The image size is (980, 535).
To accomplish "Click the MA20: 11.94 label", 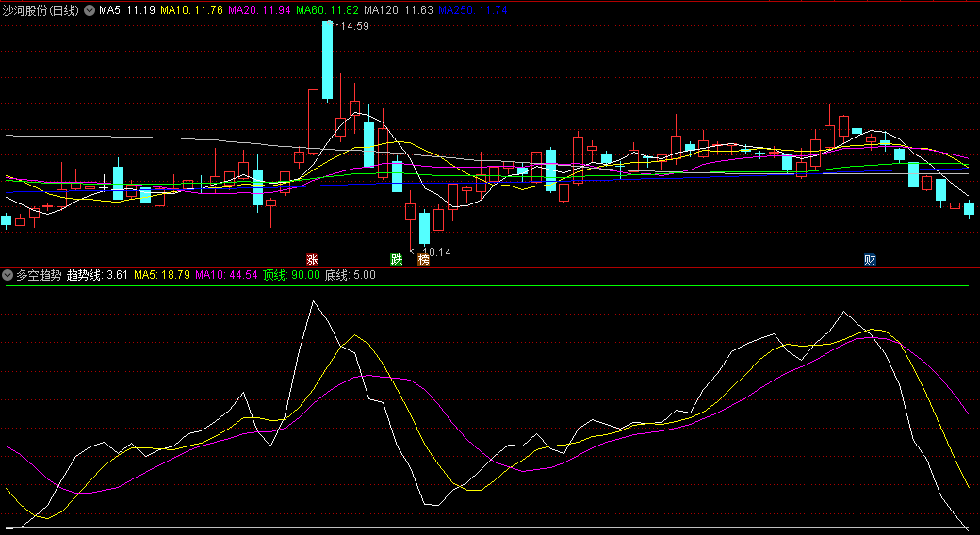I will [259, 10].
